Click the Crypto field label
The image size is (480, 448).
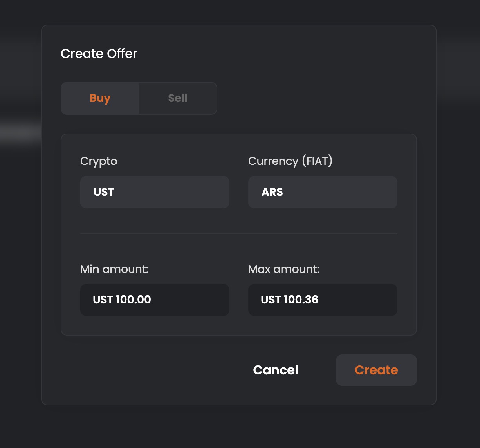[x=99, y=161]
